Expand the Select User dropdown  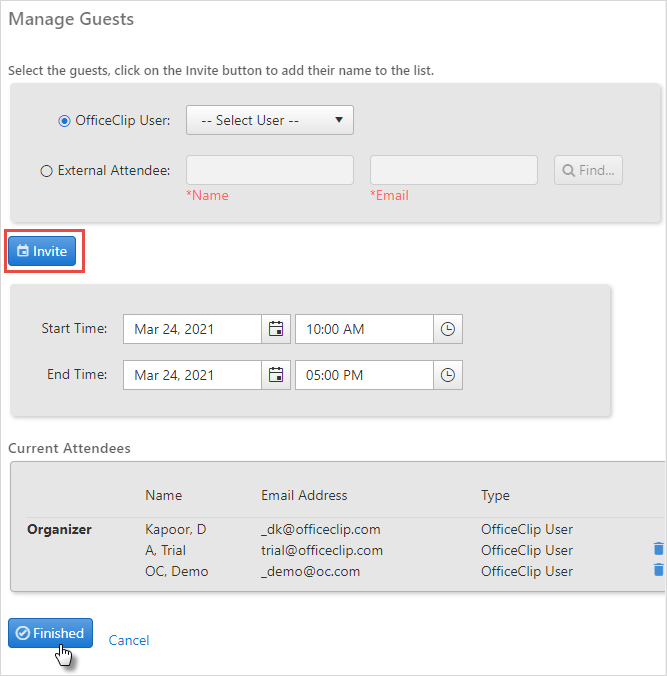(x=270, y=120)
